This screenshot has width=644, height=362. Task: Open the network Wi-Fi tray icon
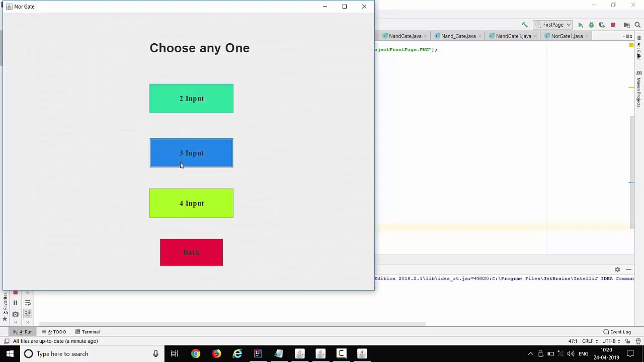coord(560,354)
